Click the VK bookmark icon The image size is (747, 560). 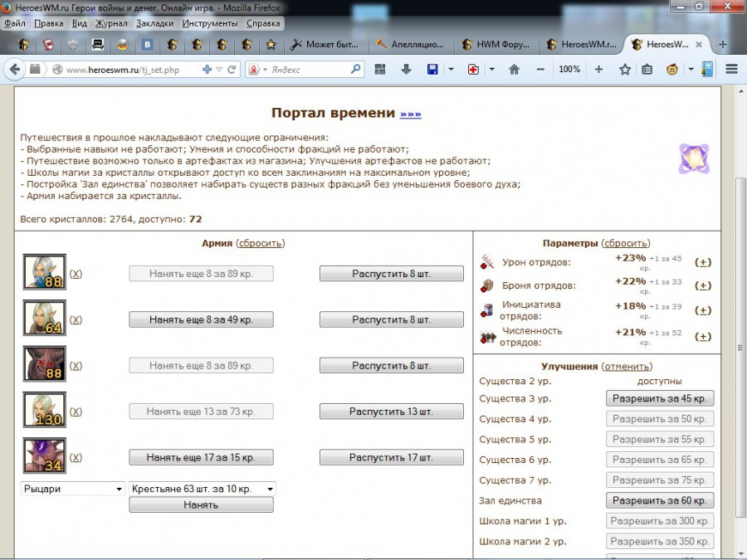click(147, 44)
